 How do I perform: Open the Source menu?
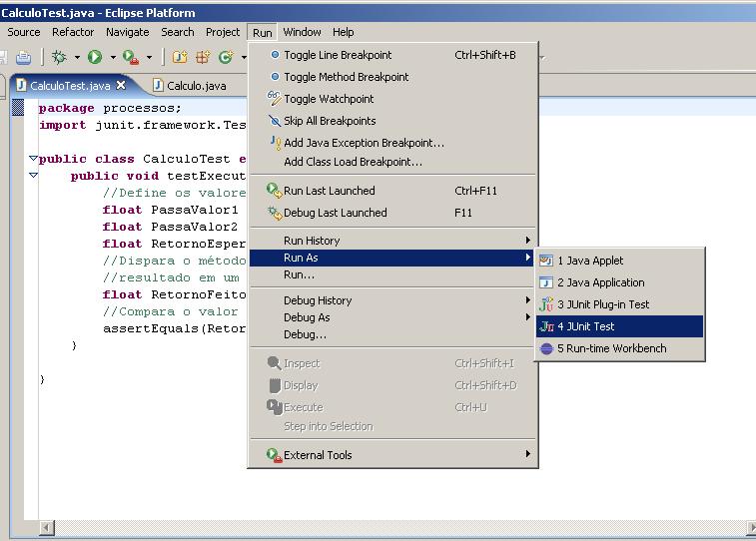coord(24,32)
